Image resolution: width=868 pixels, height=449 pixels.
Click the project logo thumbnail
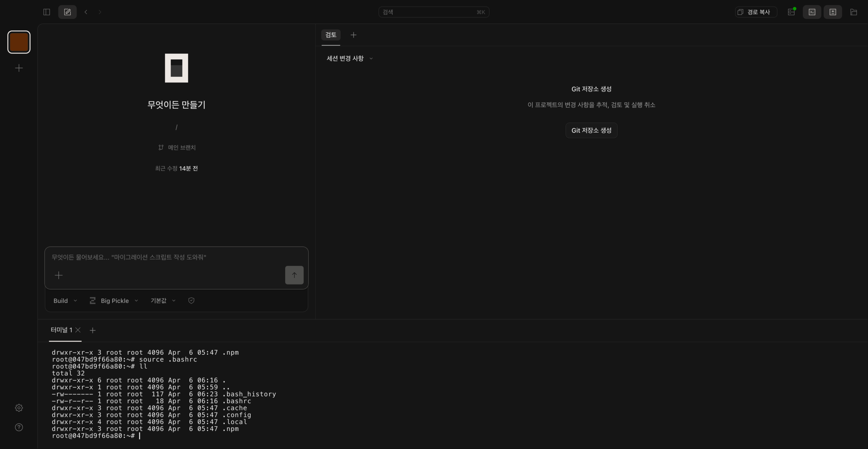point(176,68)
